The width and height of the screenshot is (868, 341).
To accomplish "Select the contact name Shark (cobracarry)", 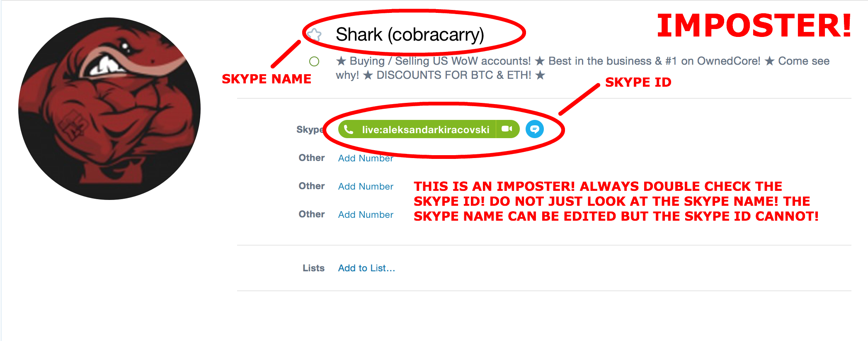I will click(x=410, y=34).
